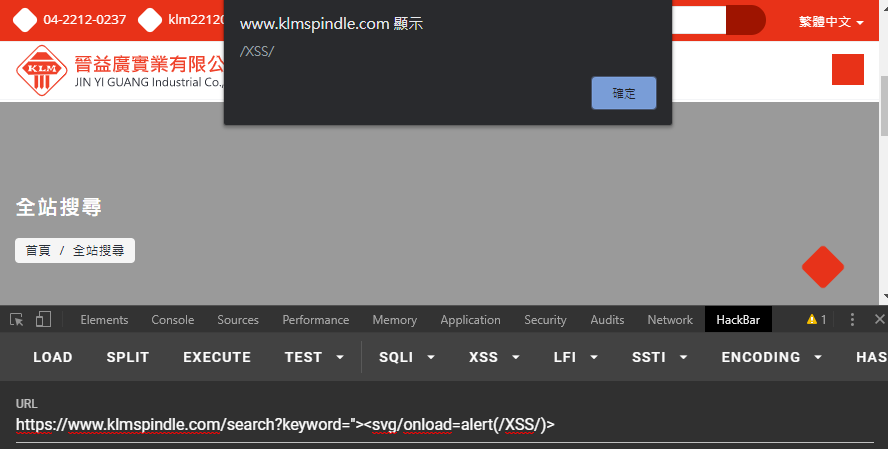Image resolution: width=888 pixels, height=449 pixels.
Task: Expand the XSS dropdown
Action: (x=494, y=357)
